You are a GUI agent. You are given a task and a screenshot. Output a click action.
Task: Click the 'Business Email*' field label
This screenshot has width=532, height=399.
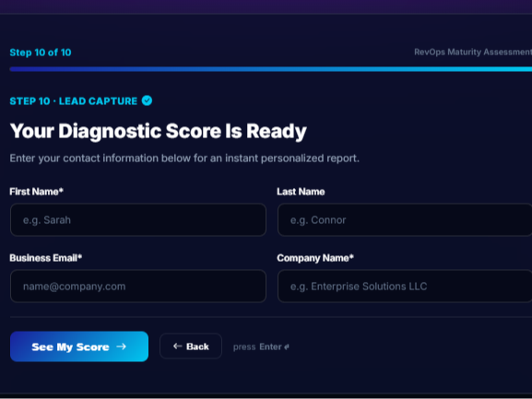pyautogui.click(x=46, y=258)
